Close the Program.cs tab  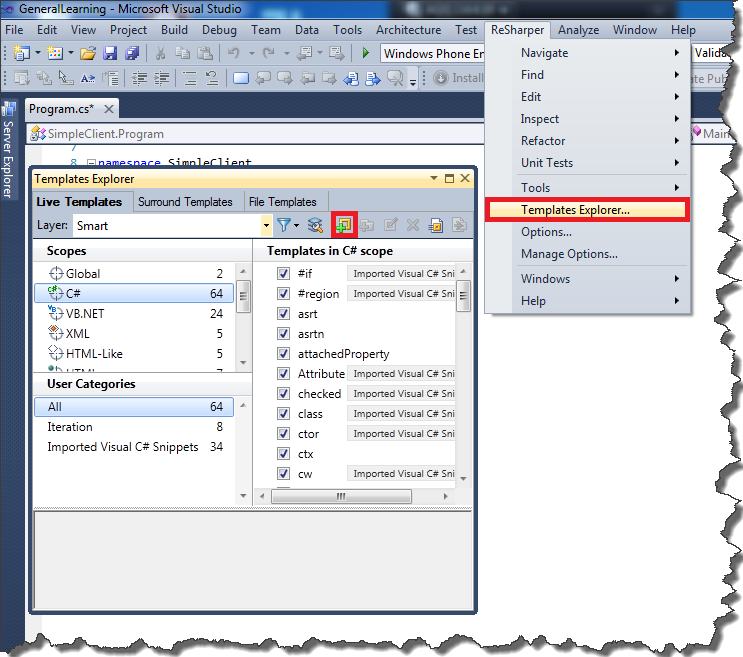109,109
